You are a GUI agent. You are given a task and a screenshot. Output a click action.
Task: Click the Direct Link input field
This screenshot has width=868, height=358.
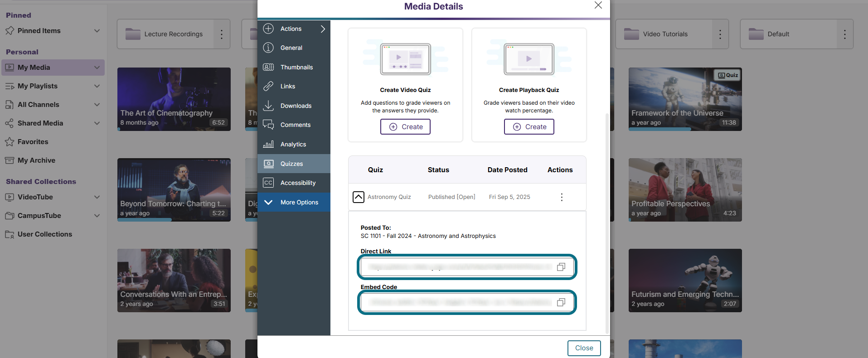point(467,267)
